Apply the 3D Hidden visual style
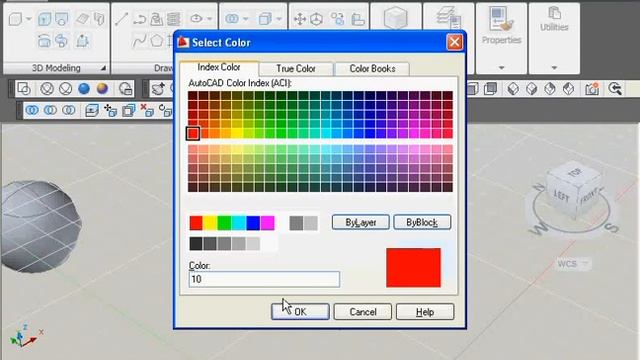Screen dimensions: 640x360 [x=66, y=89]
